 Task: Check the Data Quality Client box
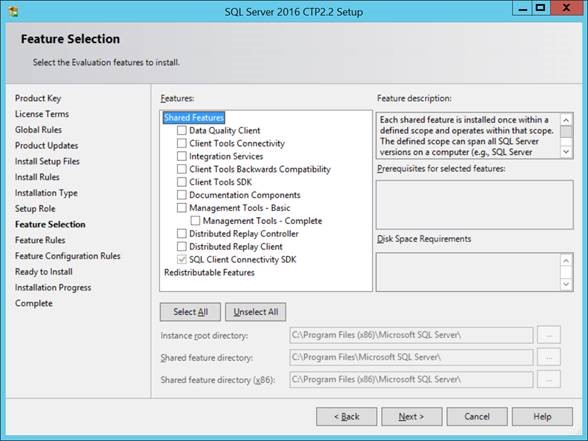click(182, 130)
